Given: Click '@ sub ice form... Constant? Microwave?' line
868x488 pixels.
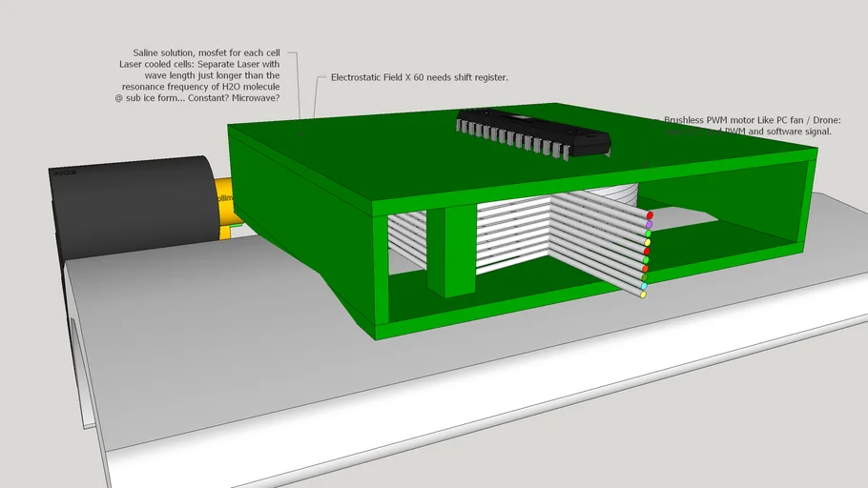Looking at the screenshot, I should (197, 98).
